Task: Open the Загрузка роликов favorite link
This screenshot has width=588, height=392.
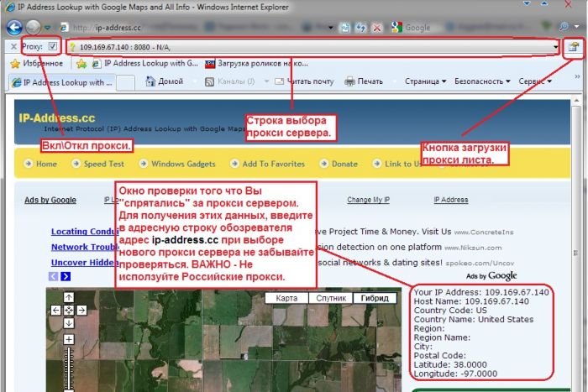Action: pyautogui.click(x=256, y=63)
